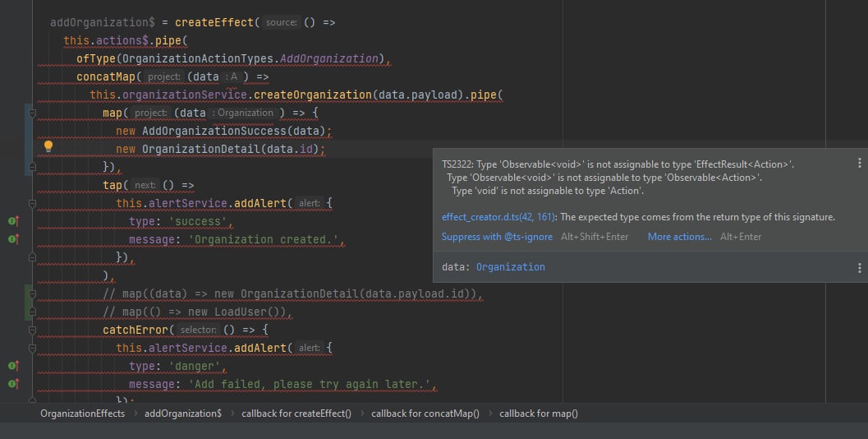Collapse the addAlert block inside catchError
The height and width of the screenshot is (439, 868).
(32, 348)
